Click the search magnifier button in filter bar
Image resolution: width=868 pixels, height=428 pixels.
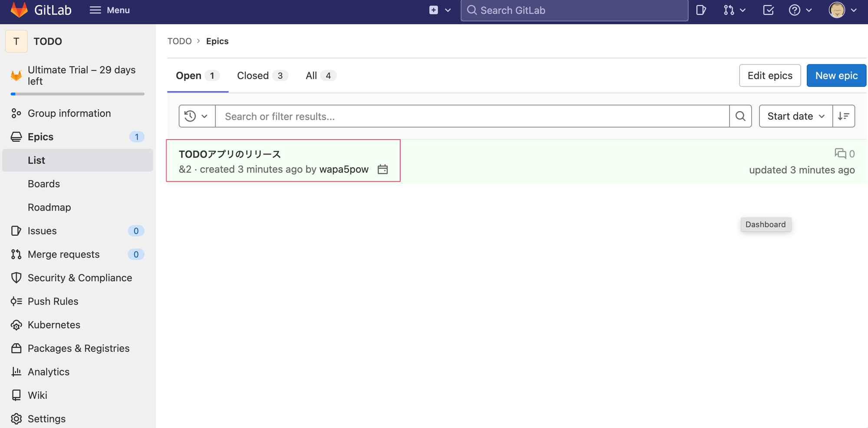tap(740, 116)
